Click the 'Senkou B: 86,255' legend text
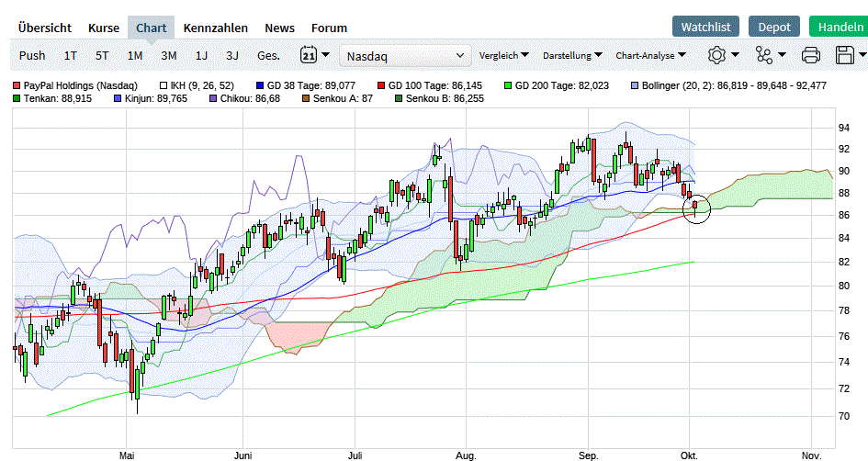 pos(445,98)
